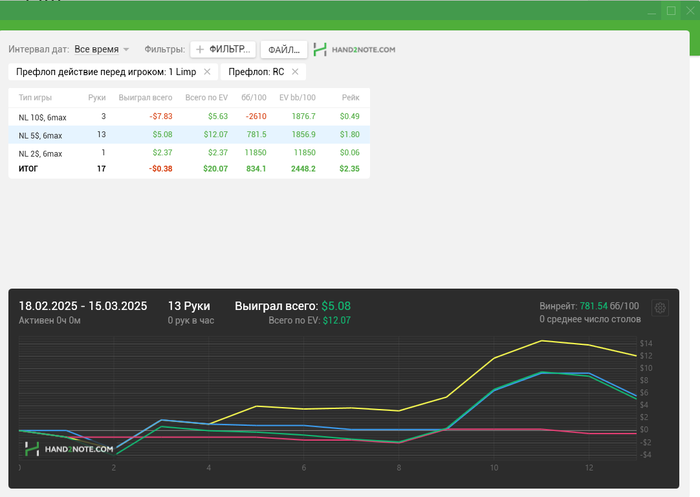Remove the '1 Limp' preflop filter chip
The width and height of the screenshot is (700, 497).
(207, 72)
